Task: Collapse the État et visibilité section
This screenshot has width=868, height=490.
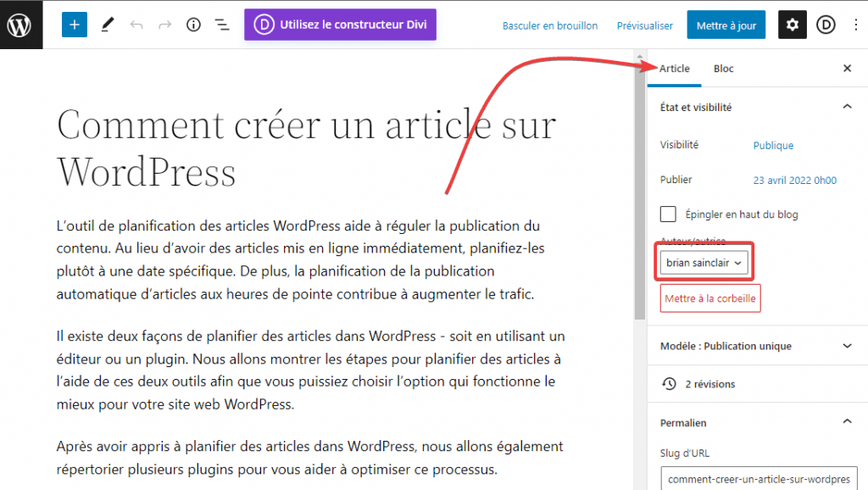Action: 757,107
